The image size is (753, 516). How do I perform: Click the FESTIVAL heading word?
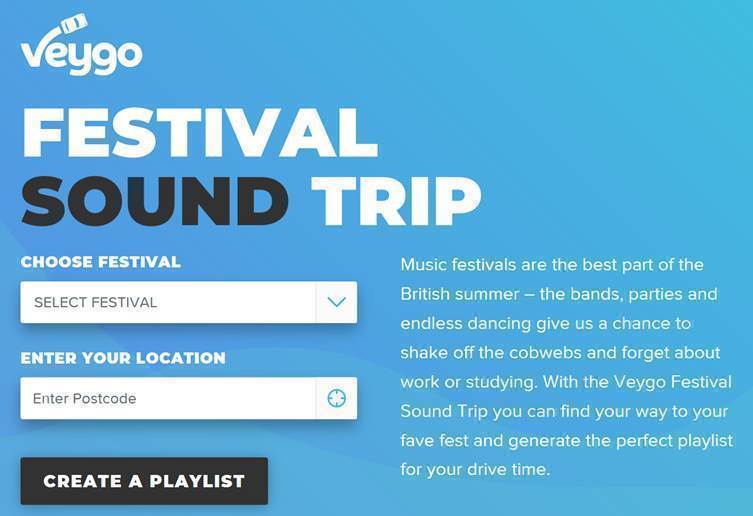point(200,133)
